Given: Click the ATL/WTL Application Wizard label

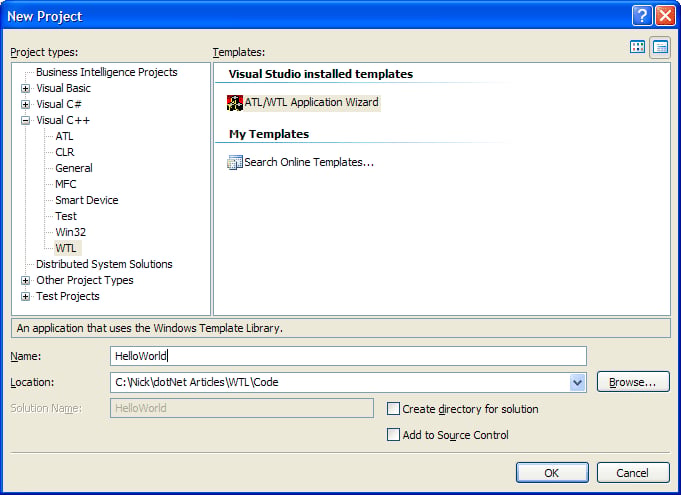Looking at the screenshot, I should point(311,102).
